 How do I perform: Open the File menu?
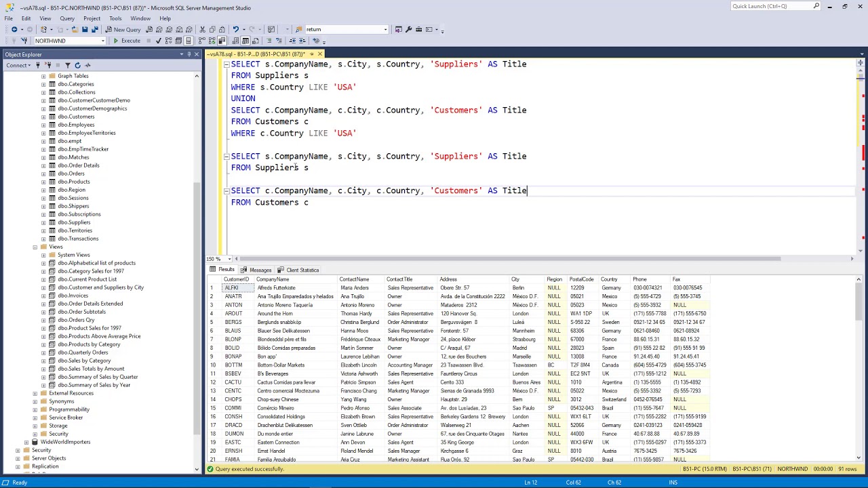9,18
